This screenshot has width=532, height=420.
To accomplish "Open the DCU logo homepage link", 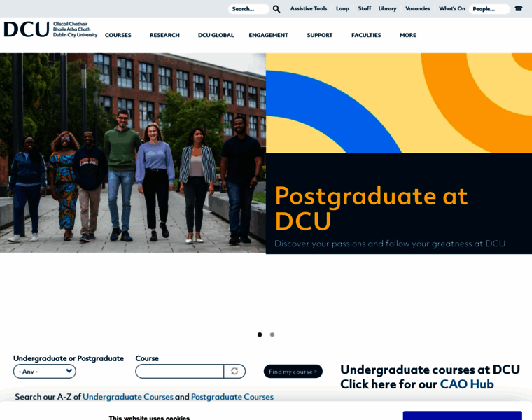I will (50, 29).
